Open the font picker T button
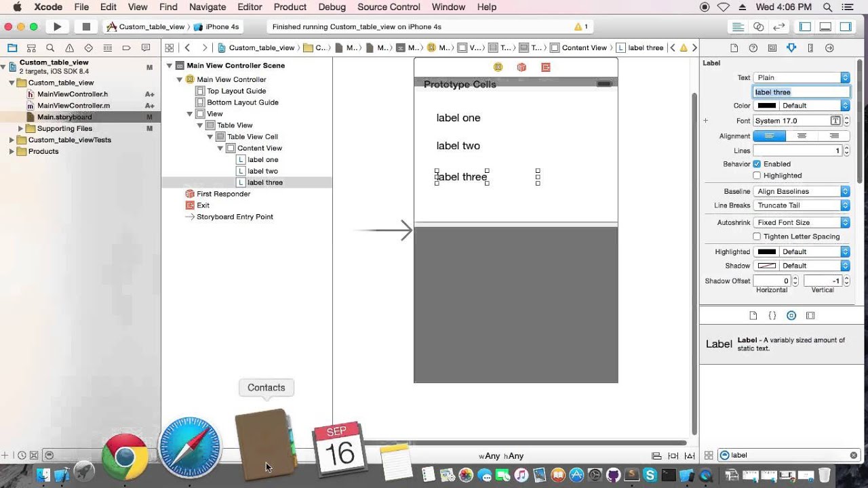The width and height of the screenshot is (868, 488). pyautogui.click(x=835, y=121)
